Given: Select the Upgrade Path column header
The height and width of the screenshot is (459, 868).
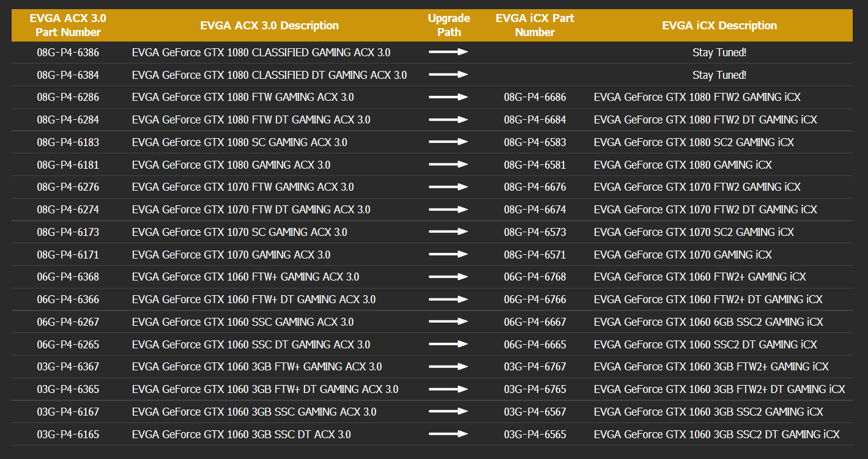Looking at the screenshot, I should pyautogui.click(x=449, y=25).
